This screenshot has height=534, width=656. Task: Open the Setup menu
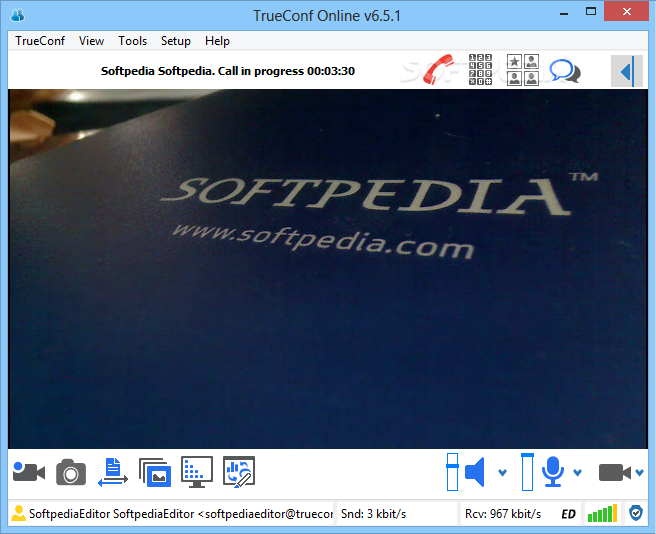(176, 41)
